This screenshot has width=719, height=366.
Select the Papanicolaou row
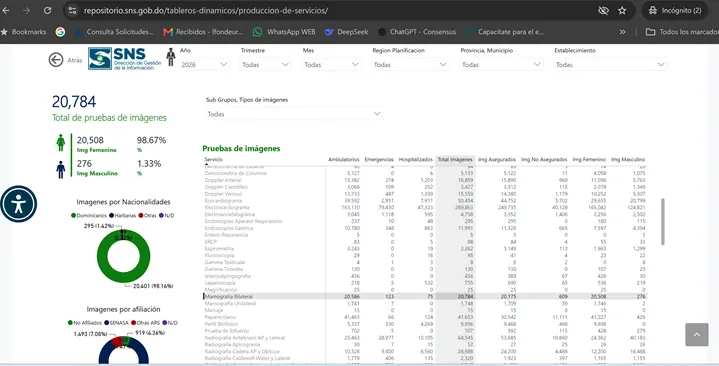[x=425, y=317]
